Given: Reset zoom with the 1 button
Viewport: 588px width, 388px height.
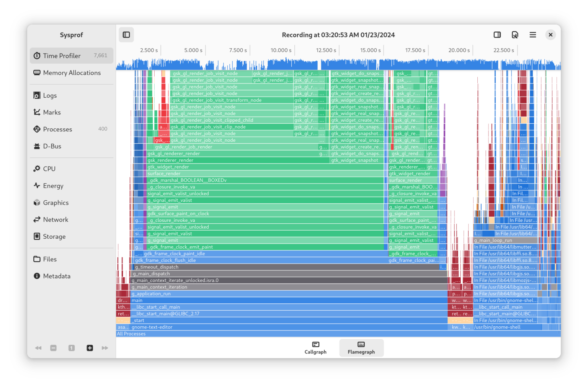Looking at the screenshot, I should click(x=71, y=348).
